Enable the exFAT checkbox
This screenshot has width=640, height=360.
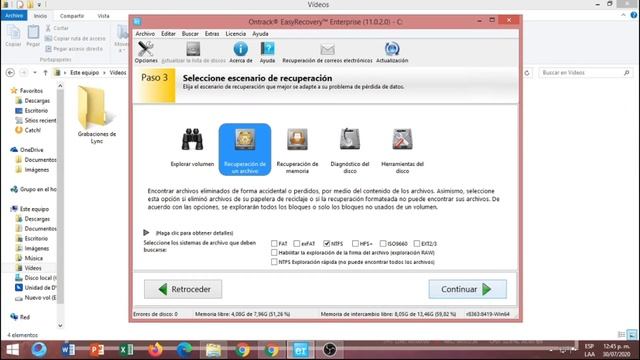pos(297,243)
